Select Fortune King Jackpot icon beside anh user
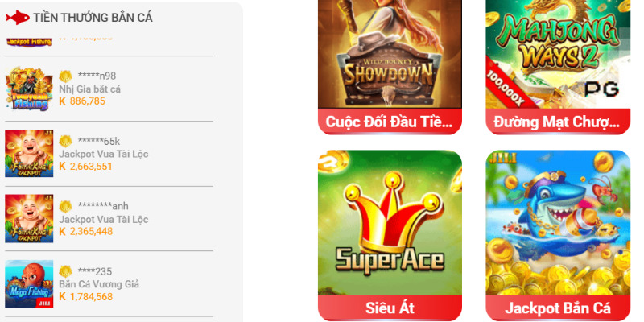The image size is (644, 322). click(29, 218)
